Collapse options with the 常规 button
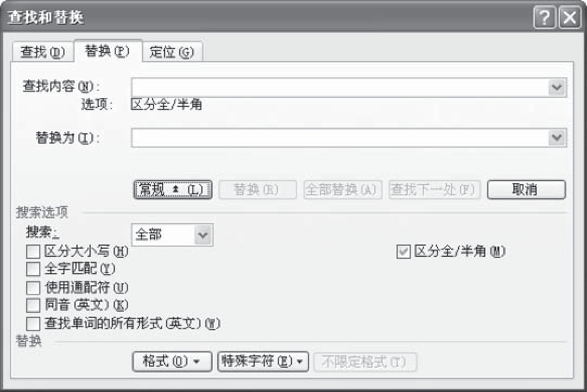 pos(173,189)
